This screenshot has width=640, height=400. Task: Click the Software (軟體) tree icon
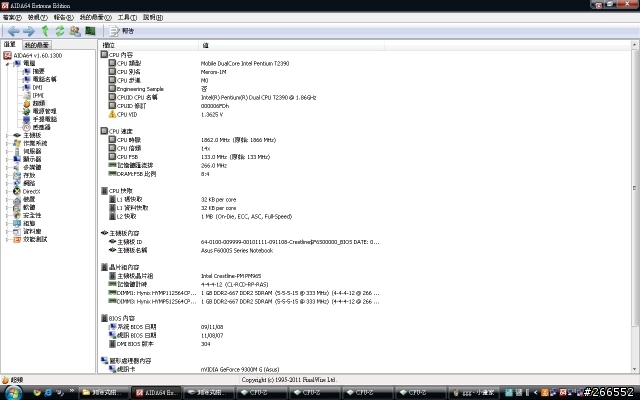pyautogui.click(x=17, y=207)
